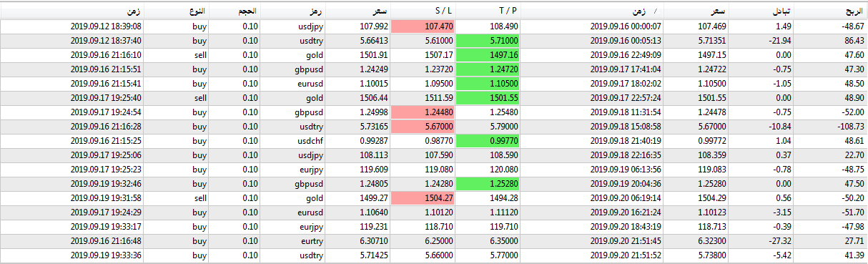Select the green T/P cell 5.71000
868x264 pixels.
[x=488, y=41]
